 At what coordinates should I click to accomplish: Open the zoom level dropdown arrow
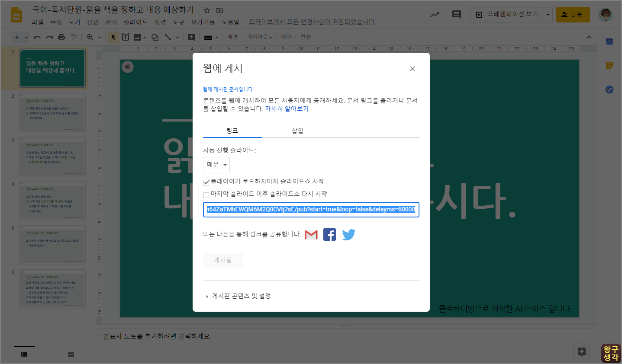coord(99,37)
